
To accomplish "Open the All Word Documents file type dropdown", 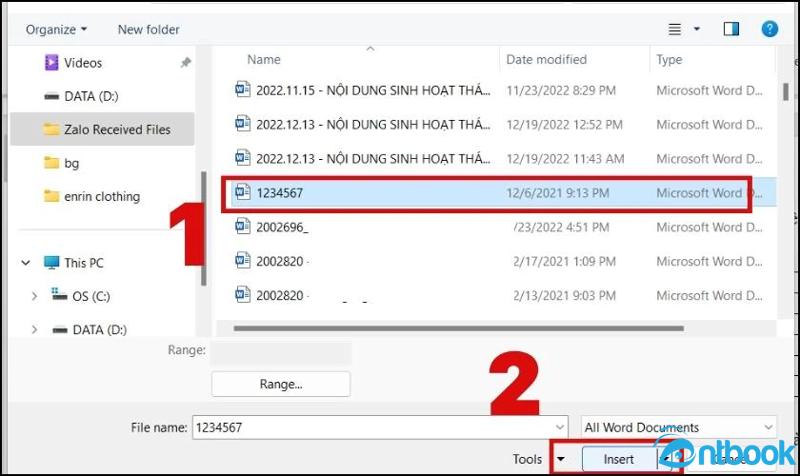I will click(679, 427).
